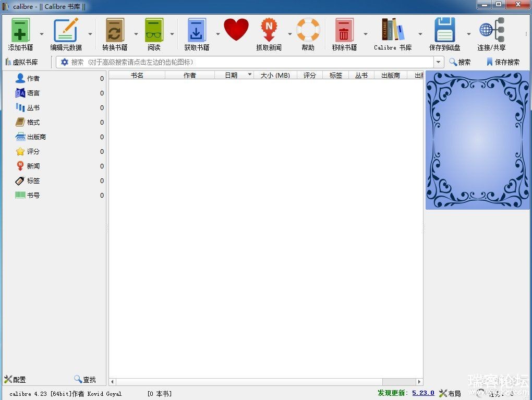The width and height of the screenshot is (532, 400).
Task: Click the Connect/share (连接/共享) icon
Action: pos(491,30)
